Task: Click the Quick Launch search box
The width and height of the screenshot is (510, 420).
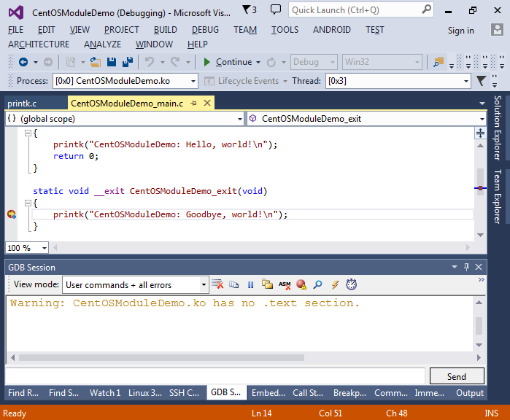Action: coord(361,9)
